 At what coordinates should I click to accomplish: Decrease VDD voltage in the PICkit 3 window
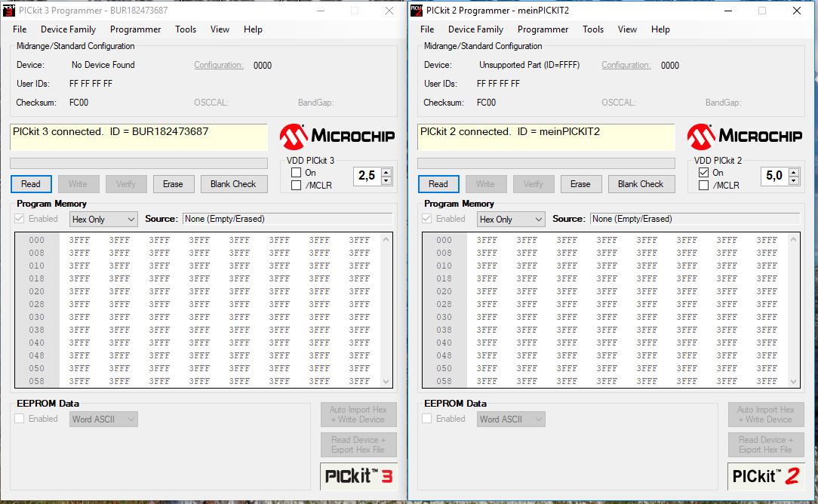[x=386, y=180]
